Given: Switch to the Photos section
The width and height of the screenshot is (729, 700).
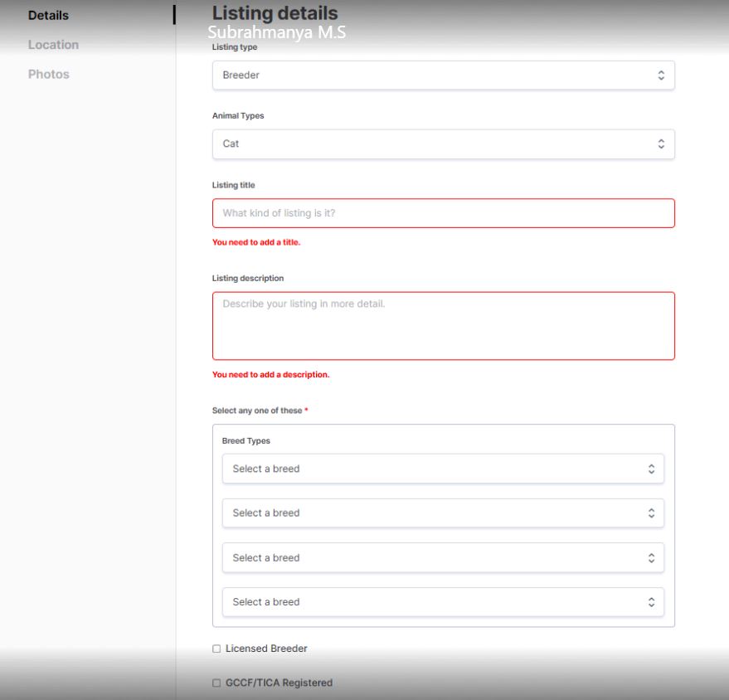Looking at the screenshot, I should point(49,75).
